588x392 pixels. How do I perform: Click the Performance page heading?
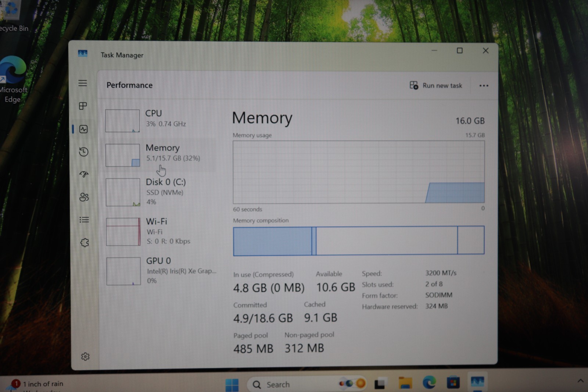(129, 85)
